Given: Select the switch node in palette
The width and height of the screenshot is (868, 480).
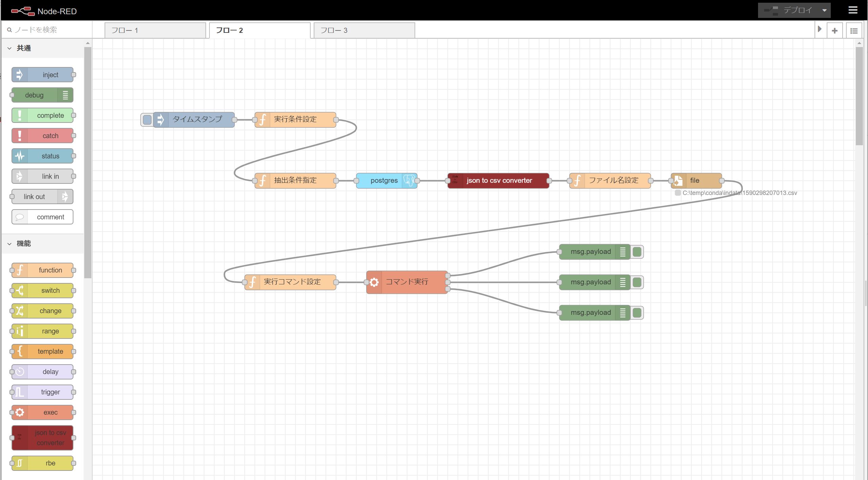Looking at the screenshot, I should [x=43, y=290].
